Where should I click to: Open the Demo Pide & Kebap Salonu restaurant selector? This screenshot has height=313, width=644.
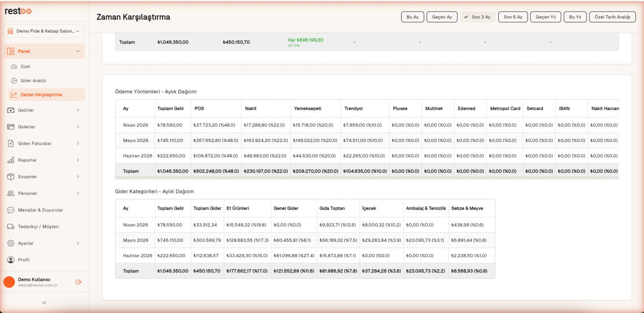pos(44,31)
